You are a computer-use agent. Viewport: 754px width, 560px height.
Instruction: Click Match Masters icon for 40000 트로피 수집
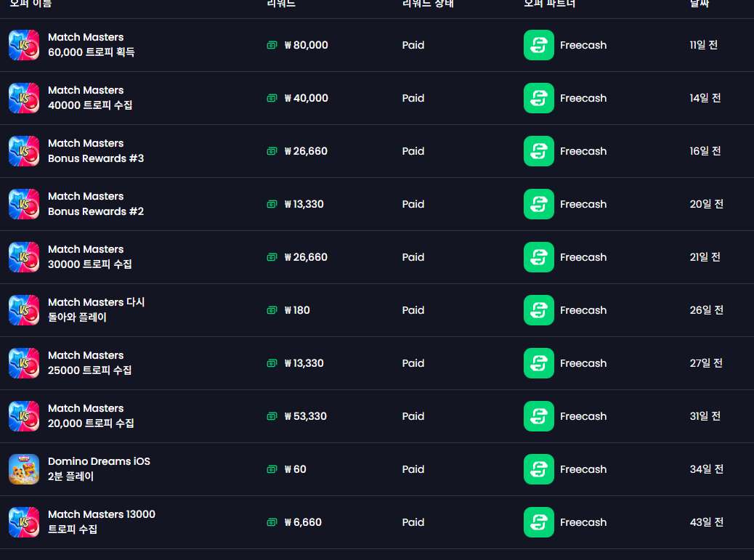(x=24, y=98)
